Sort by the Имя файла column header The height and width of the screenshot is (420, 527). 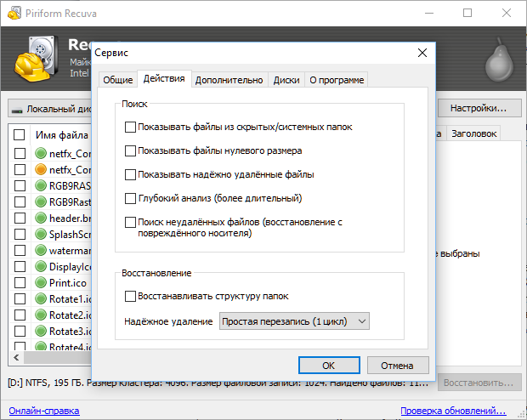[62, 135]
